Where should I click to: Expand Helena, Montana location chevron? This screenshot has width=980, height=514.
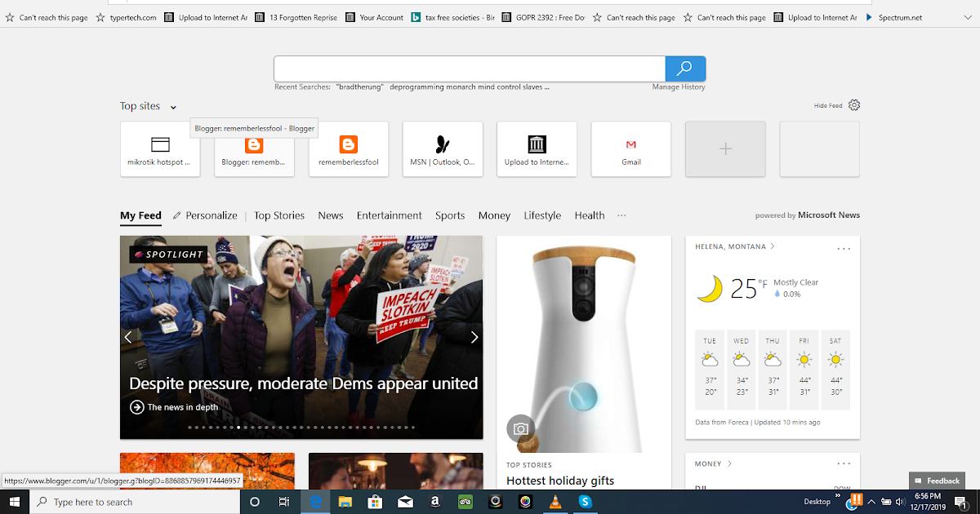click(773, 246)
